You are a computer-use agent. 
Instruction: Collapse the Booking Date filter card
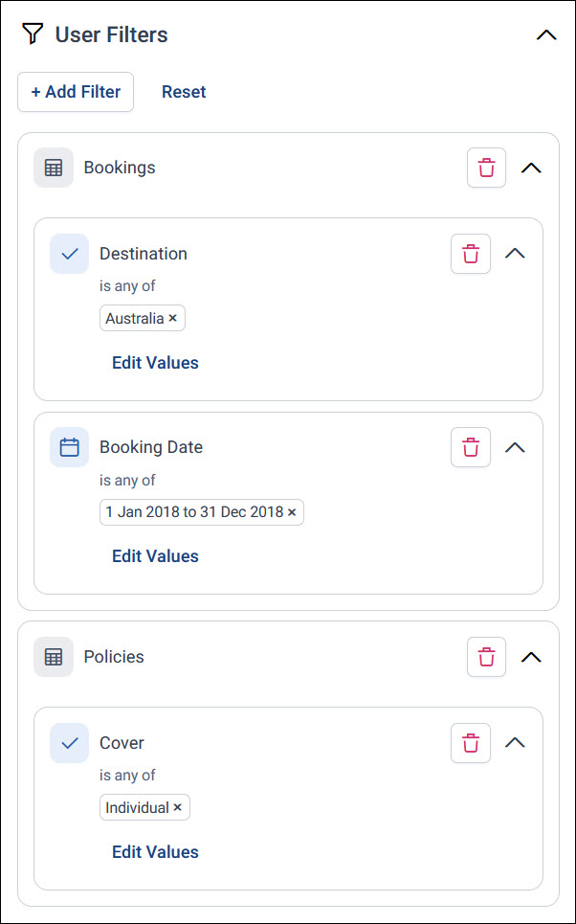click(516, 447)
